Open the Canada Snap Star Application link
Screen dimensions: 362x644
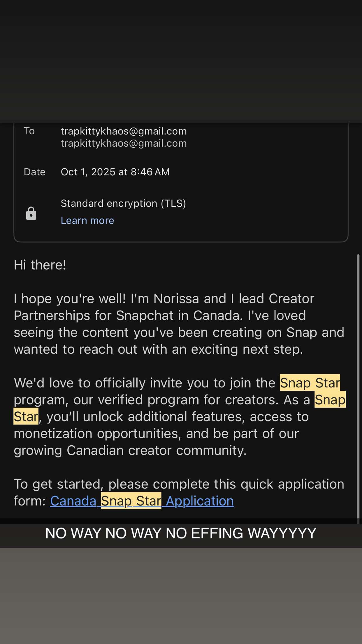point(142,501)
